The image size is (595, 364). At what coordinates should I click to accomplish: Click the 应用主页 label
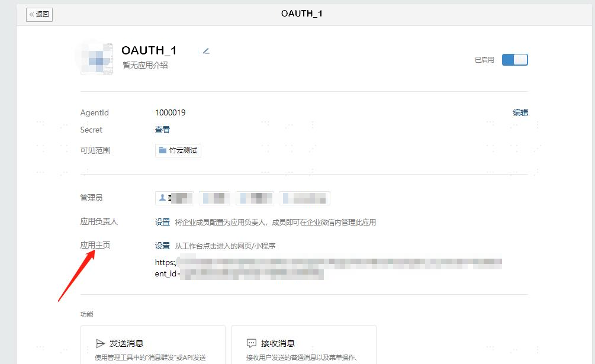[x=95, y=245]
